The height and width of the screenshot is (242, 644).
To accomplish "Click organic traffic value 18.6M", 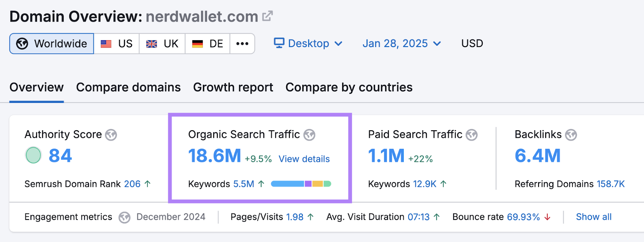I will pyautogui.click(x=215, y=156).
